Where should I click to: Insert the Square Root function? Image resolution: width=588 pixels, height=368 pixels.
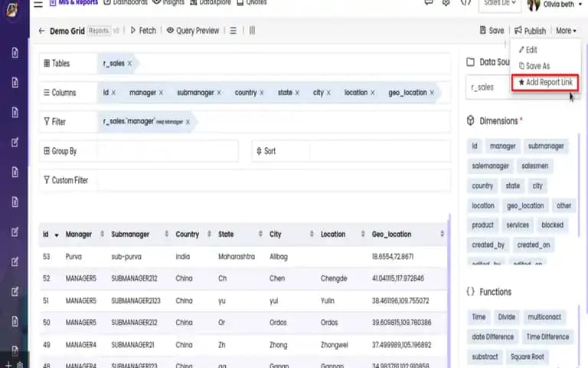(x=527, y=356)
